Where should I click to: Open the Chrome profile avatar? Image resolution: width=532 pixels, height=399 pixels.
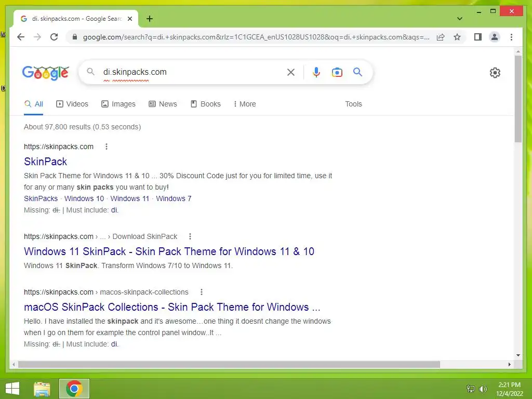coord(495,37)
